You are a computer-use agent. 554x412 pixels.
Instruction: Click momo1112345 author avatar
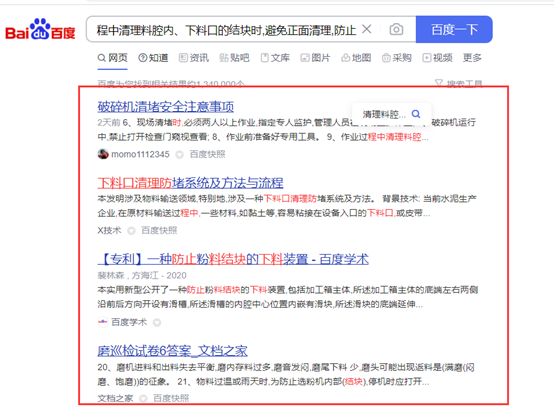pos(103,154)
